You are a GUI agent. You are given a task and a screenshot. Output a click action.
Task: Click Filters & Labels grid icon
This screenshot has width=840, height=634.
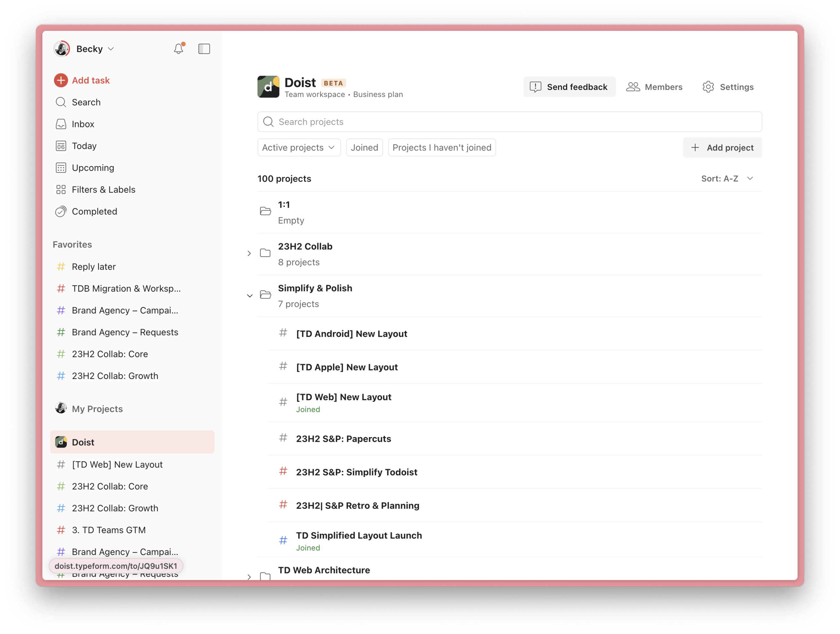[61, 190]
